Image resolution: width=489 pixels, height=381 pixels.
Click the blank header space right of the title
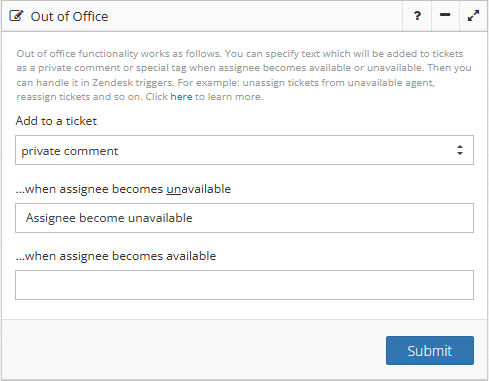255,16
